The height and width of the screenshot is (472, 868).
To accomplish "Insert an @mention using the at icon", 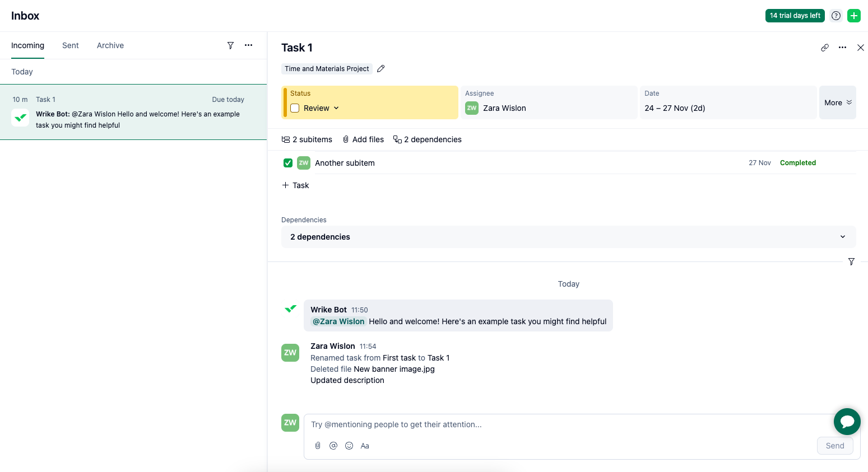I will pos(333,446).
